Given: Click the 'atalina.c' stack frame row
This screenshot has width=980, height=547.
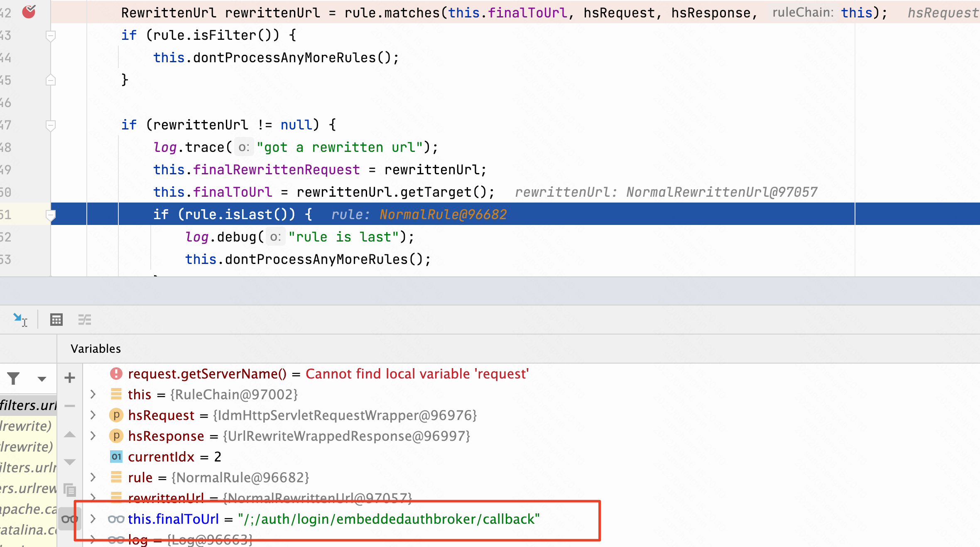Looking at the screenshot, I should pos(28,530).
